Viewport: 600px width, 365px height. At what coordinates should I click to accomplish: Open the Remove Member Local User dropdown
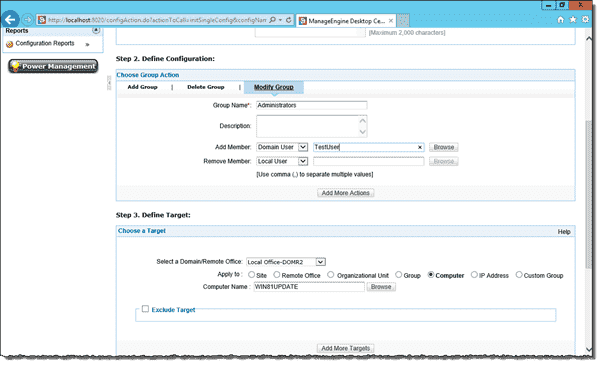coord(282,161)
